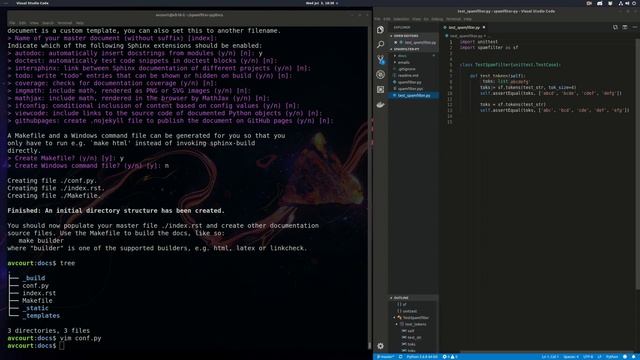
Task: Click the notifications bell in status bar
Action: coord(634,357)
